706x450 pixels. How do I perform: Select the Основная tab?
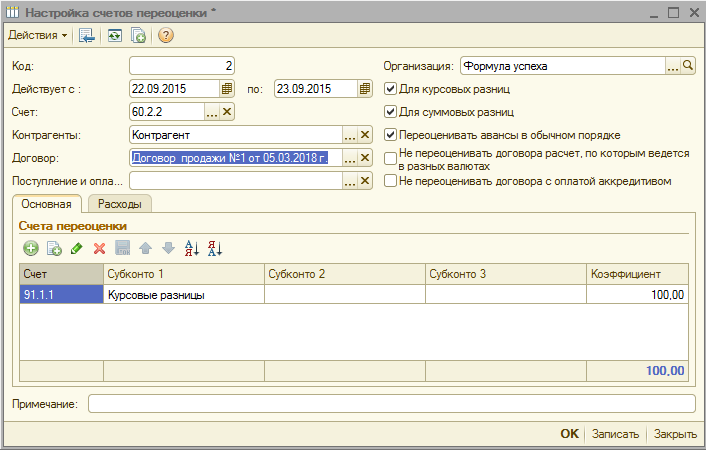point(46,204)
